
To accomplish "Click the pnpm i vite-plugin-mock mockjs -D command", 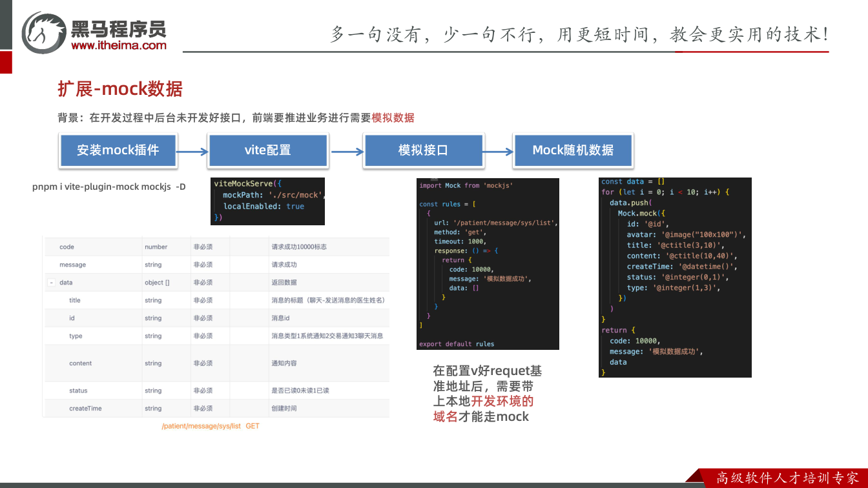I will click(x=108, y=187).
